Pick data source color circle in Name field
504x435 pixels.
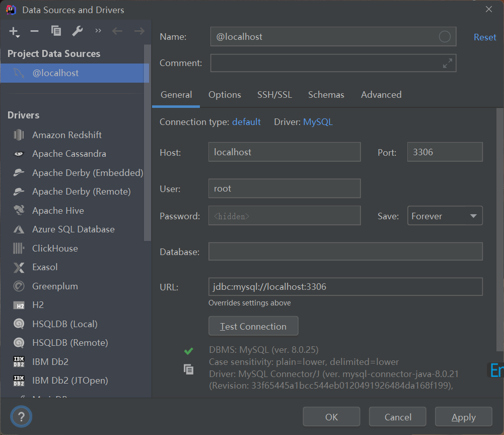click(445, 37)
